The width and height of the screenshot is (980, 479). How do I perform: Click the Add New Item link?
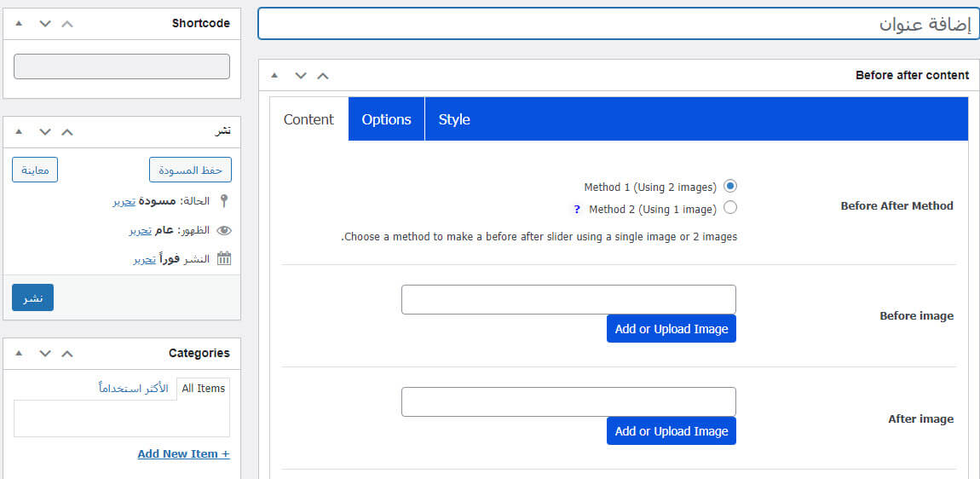pyautogui.click(x=183, y=453)
